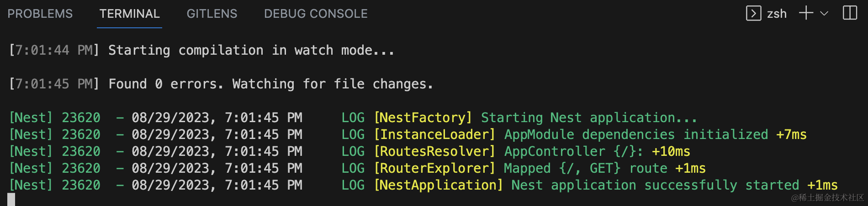Create a new terminal with plus icon
This screenshot has height=206, width=868.
click(x=806, y=13)
